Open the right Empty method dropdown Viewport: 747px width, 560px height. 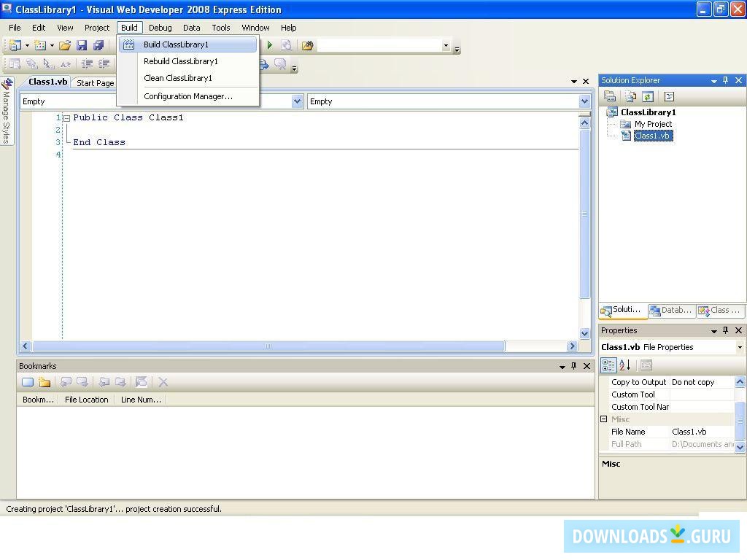tap(584, 101)
